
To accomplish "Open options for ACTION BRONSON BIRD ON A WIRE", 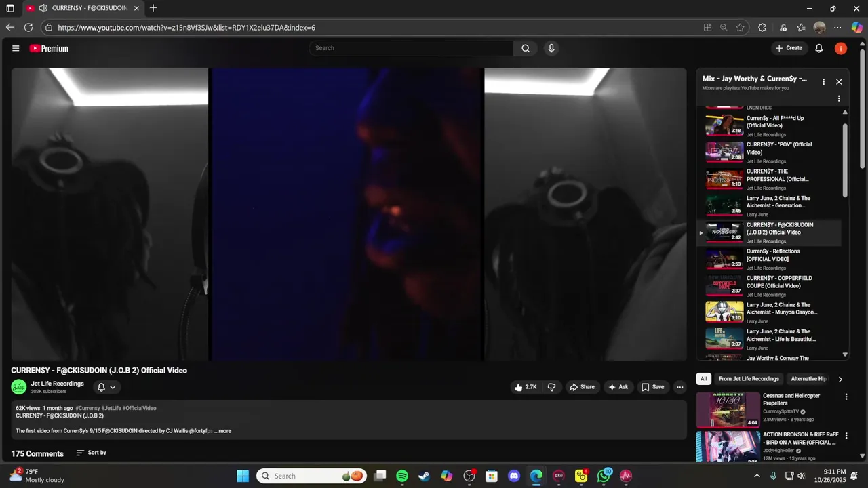I will coord(846,436).
